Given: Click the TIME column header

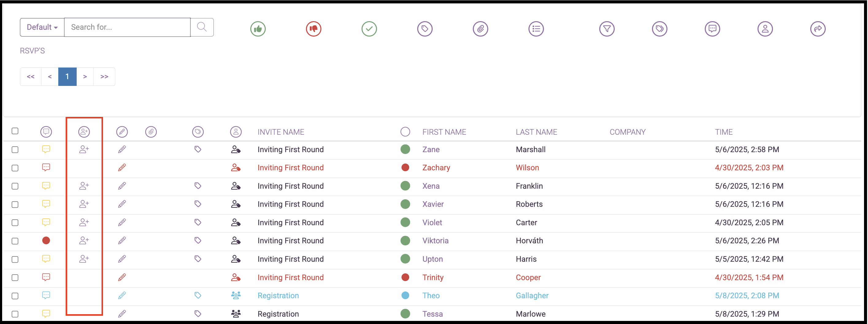Looking at the screenshot, I should [x=724, y=132].
